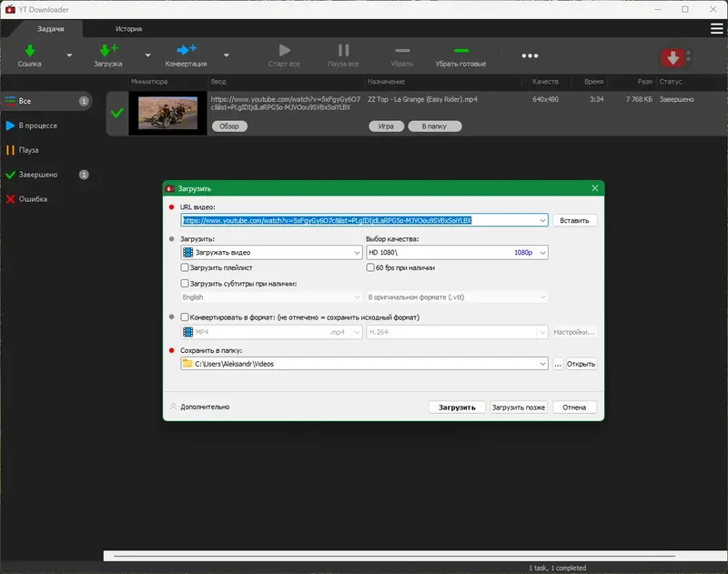Expand the Дополнительно section

[200, 407]
